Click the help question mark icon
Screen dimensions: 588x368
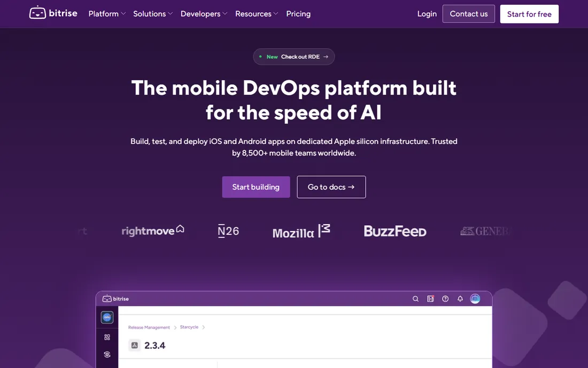pyautogui.click(x=445, y=298)
